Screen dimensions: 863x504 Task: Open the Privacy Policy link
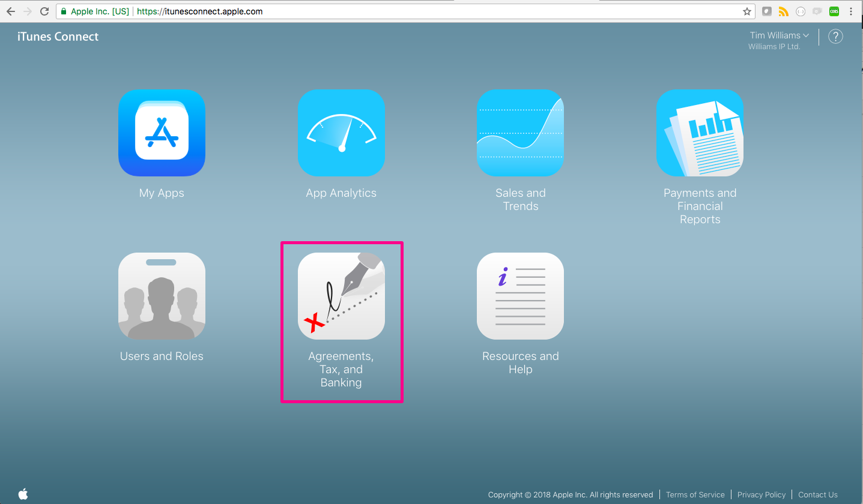coord(761,495)
